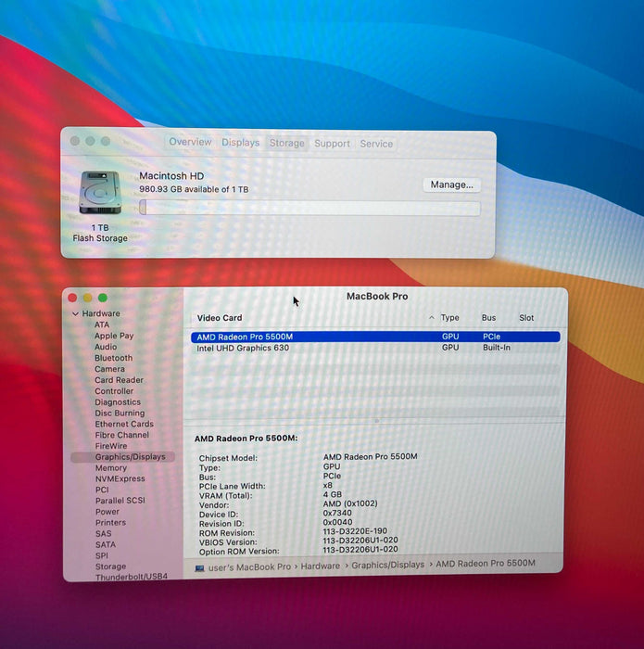Click the Vendor value AMD (0x1002)
This screenshot has width=644, height=649.
coord(350,503)
